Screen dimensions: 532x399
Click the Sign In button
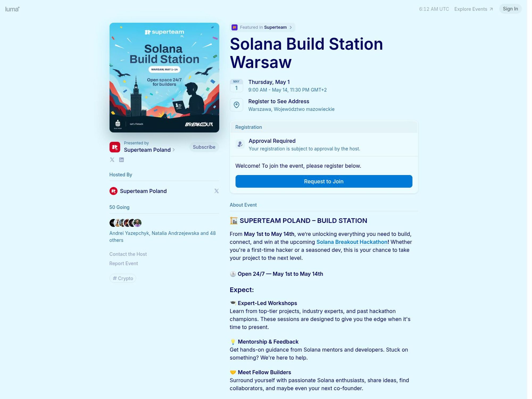coord(510,9)
